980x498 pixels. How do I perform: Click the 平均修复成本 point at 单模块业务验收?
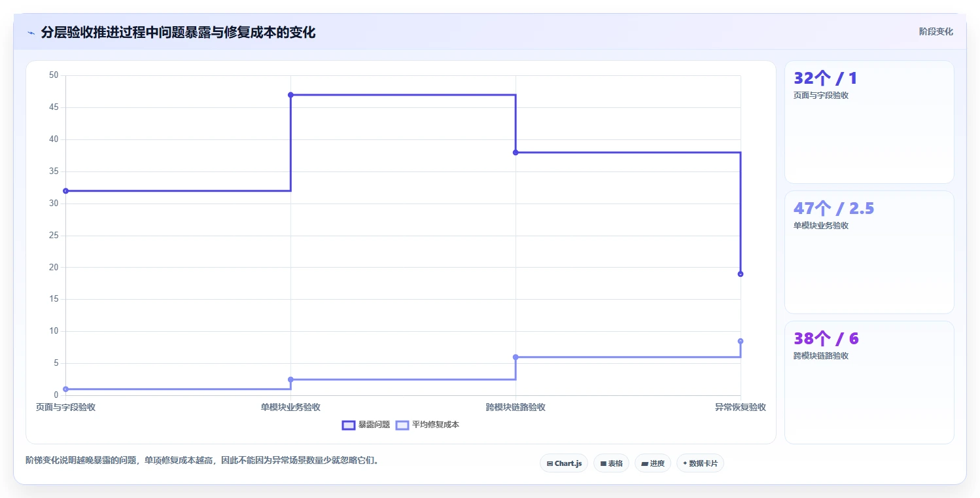[x=290, y=380]
